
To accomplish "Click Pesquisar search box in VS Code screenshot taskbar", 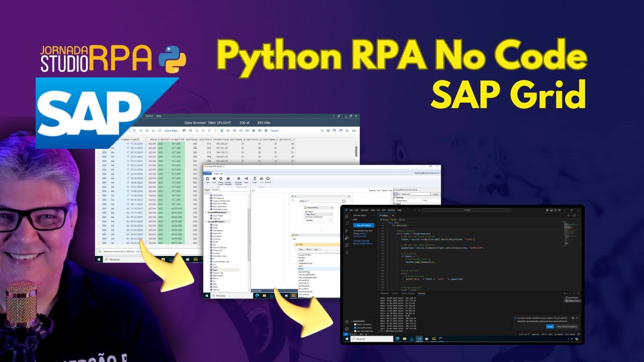I will pos(371,339).
